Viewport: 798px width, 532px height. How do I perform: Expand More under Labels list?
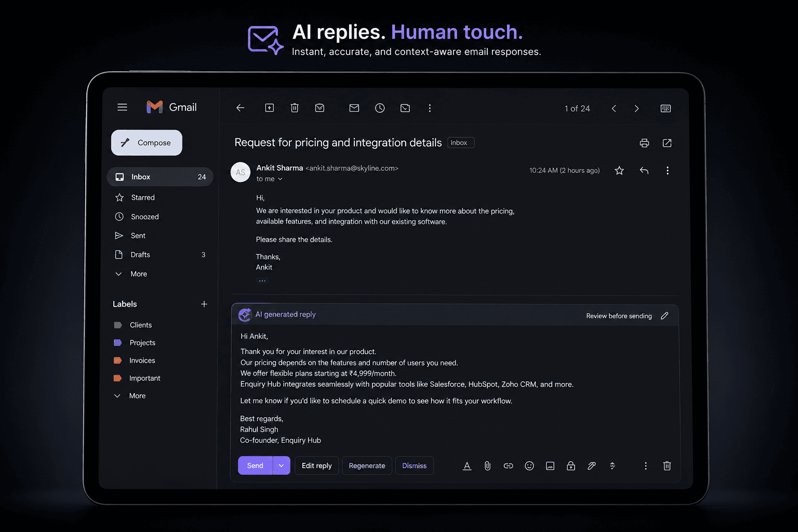(130, 395)
